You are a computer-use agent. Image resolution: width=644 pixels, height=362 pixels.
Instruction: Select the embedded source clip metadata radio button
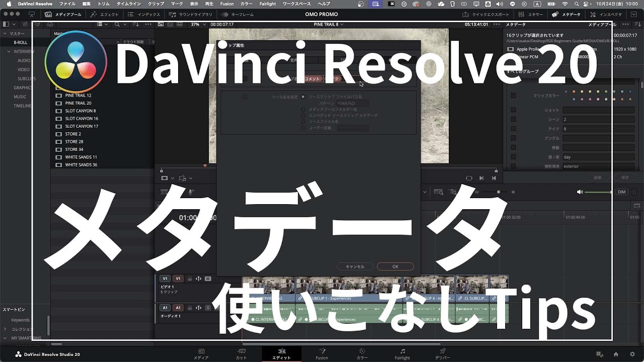pos(303,115)
